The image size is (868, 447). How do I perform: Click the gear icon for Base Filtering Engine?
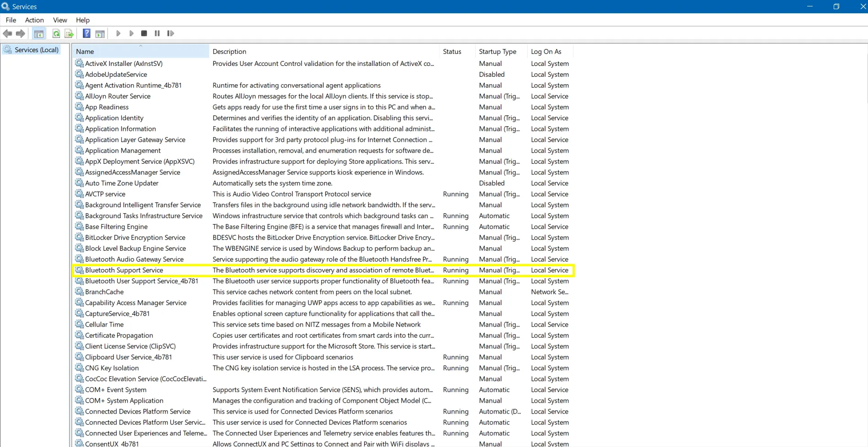click(80, 226)
